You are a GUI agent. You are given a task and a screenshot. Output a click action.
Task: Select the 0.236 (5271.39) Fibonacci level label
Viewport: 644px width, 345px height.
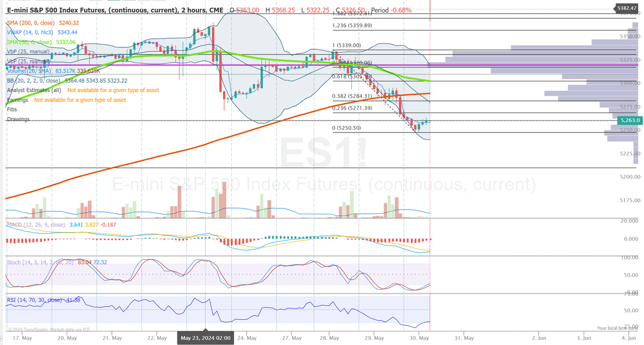pyautogui.click(x=352, y=108)
